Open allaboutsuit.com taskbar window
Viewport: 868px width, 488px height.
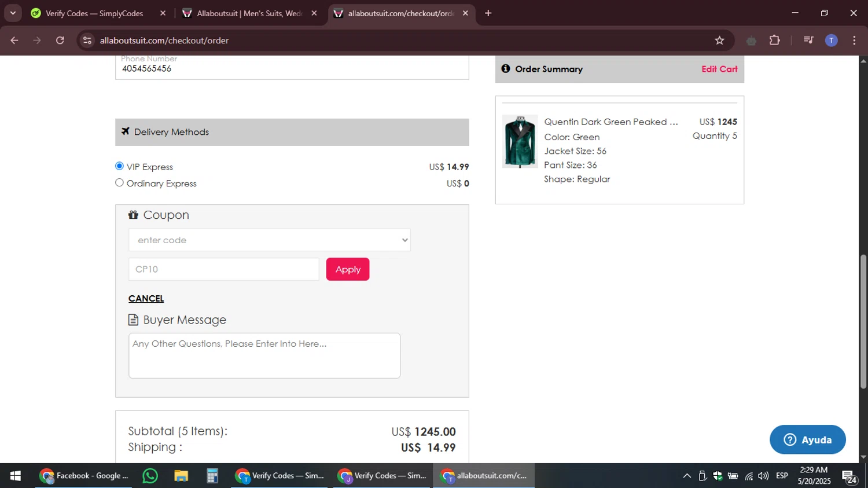pos(484,476)
